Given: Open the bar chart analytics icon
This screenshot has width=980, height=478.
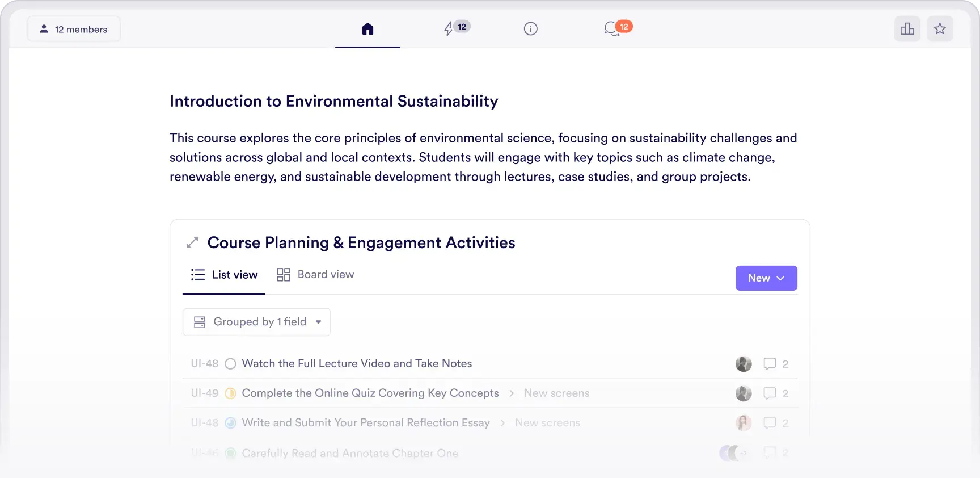Looking at the screenshot, I should tap(907, 29).
